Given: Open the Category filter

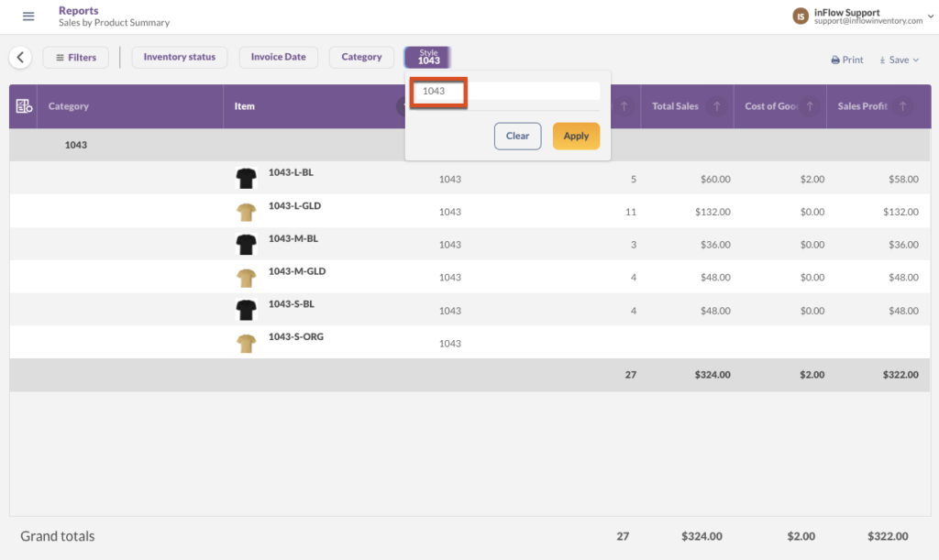Looking at the screenshot, I should [361, 57].
